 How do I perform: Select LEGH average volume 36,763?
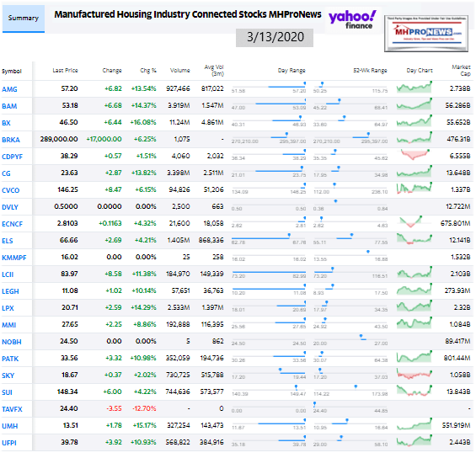pos(213,290)
